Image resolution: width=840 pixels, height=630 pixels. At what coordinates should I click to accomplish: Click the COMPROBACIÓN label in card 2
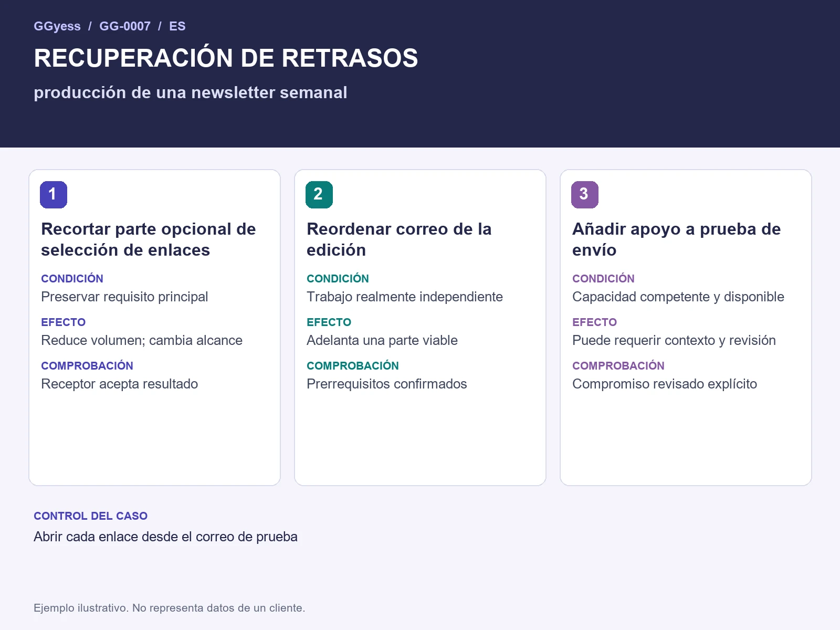353,366
